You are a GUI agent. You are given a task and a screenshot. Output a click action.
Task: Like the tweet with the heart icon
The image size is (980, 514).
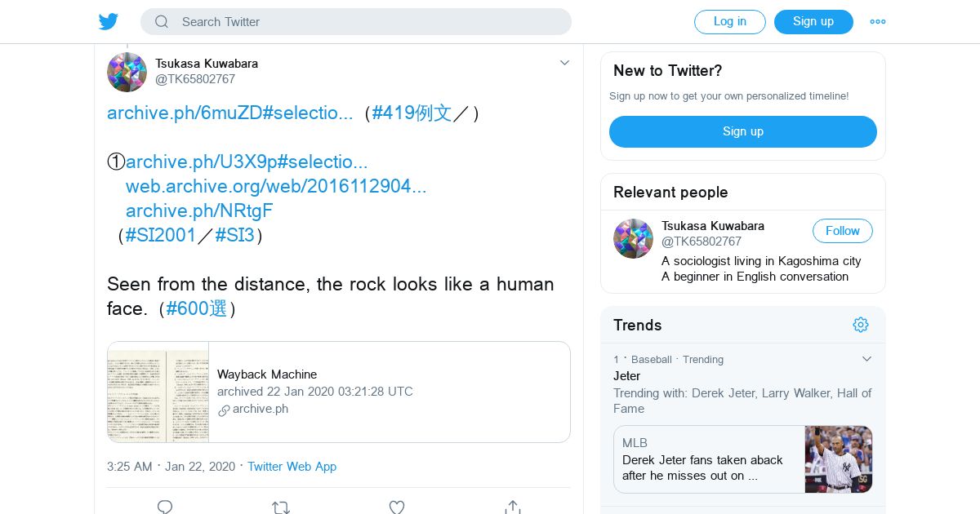(x=397, y=507)
